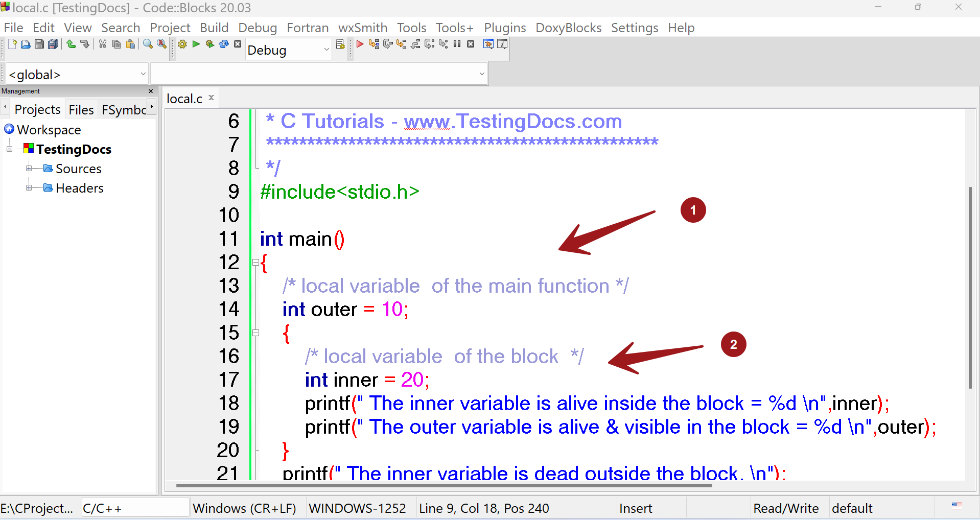The height and width of the screenshot is (520, 980).
Task: Expand the Sources folder
Action: 29,169
